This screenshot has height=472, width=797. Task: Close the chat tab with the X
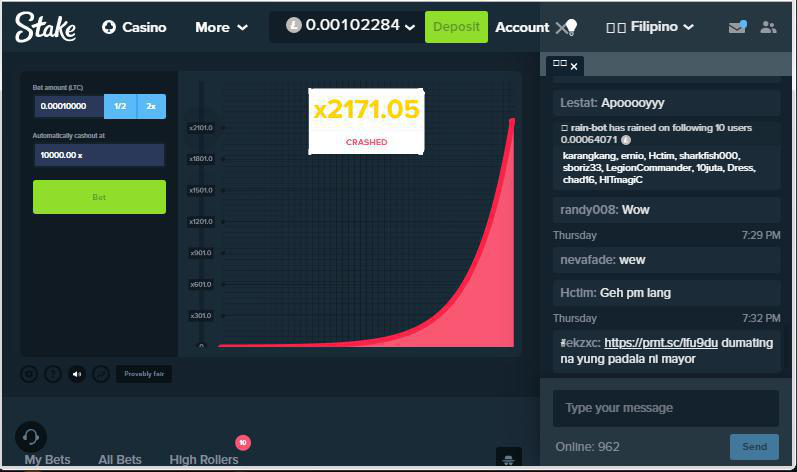point(574,67)
